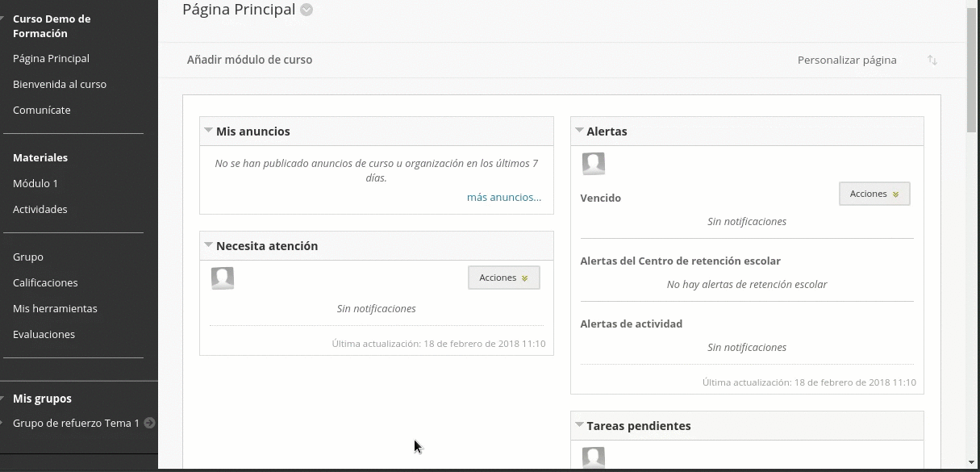The image size is (980, 472).
Task: Collapse the Alertas module
Action: point(579,131)
